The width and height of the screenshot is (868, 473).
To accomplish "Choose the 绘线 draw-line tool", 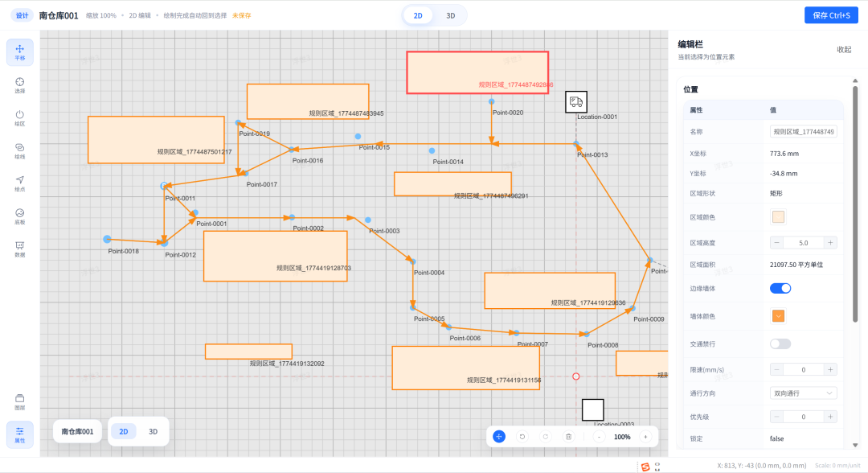I will (20, 150).
